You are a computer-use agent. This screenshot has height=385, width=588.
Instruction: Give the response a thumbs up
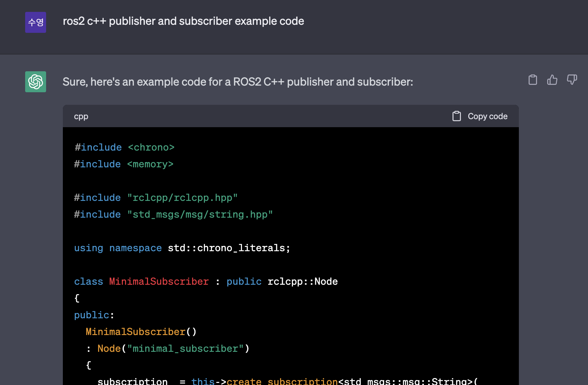pos(552,80)
